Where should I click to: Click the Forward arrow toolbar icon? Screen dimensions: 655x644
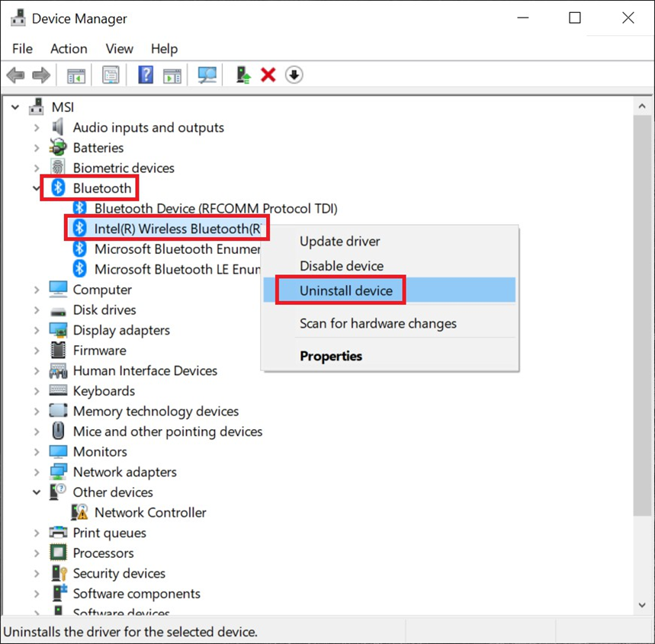(x=41, y=75)
